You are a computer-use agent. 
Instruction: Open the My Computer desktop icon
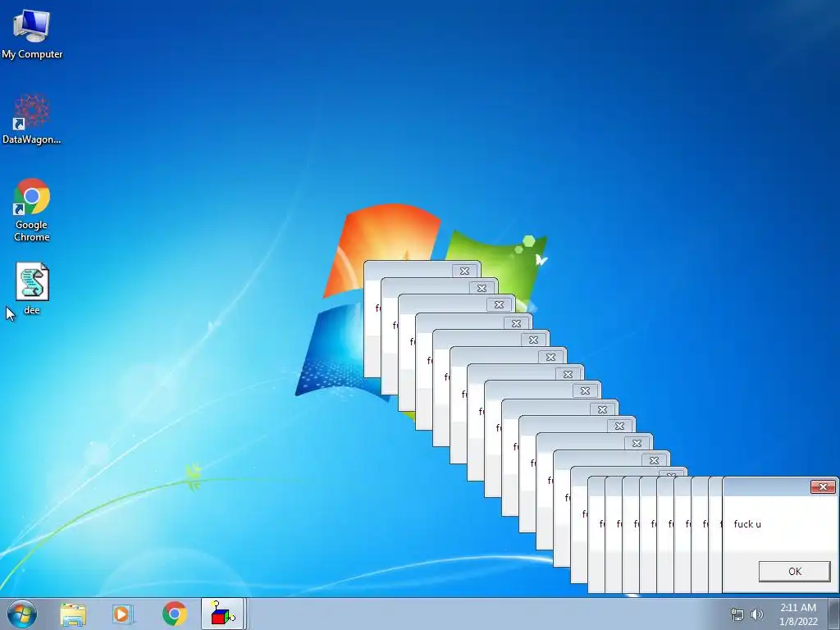coord(32,34)
